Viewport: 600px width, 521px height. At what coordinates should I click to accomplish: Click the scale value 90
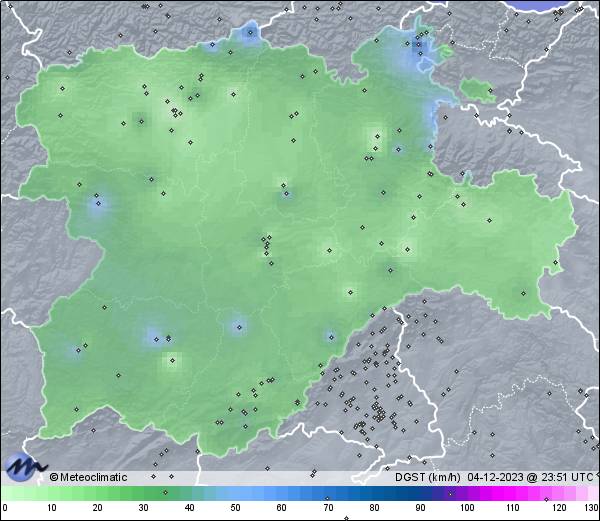[x=421, y=508]
